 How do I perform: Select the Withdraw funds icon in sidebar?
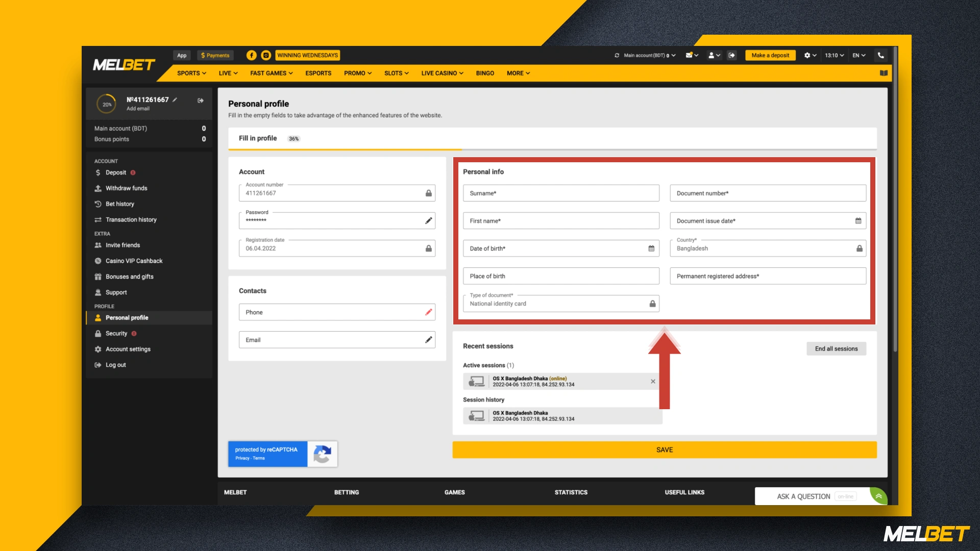[98, 188]
